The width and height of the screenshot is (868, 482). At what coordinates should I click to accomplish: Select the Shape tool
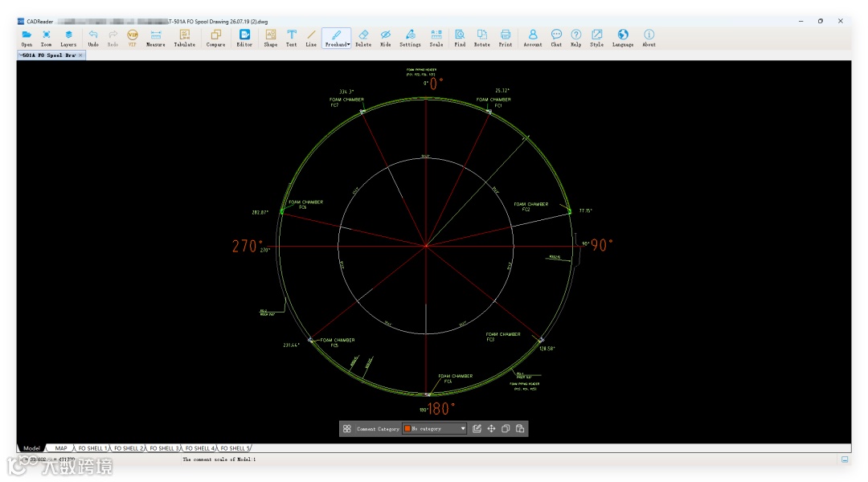pyautogui.click(x=271, y=38)
